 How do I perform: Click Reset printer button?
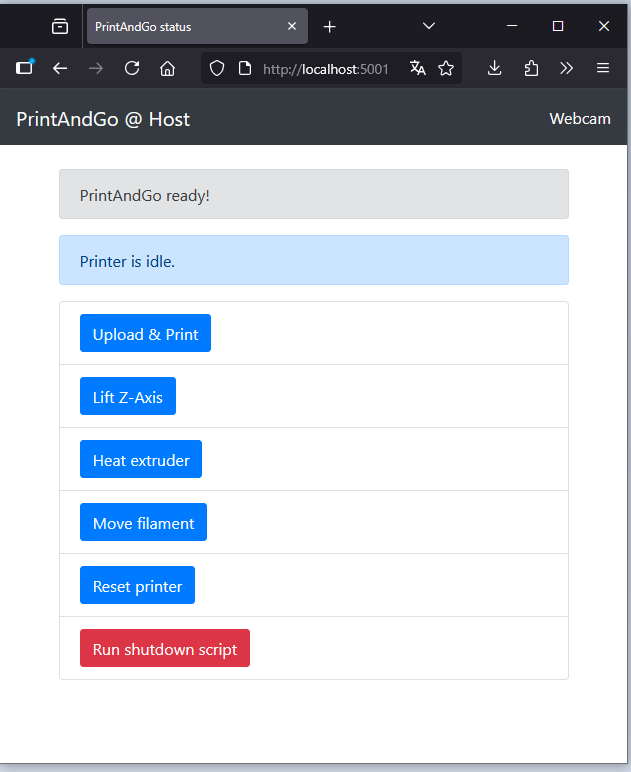click(138, 585)
